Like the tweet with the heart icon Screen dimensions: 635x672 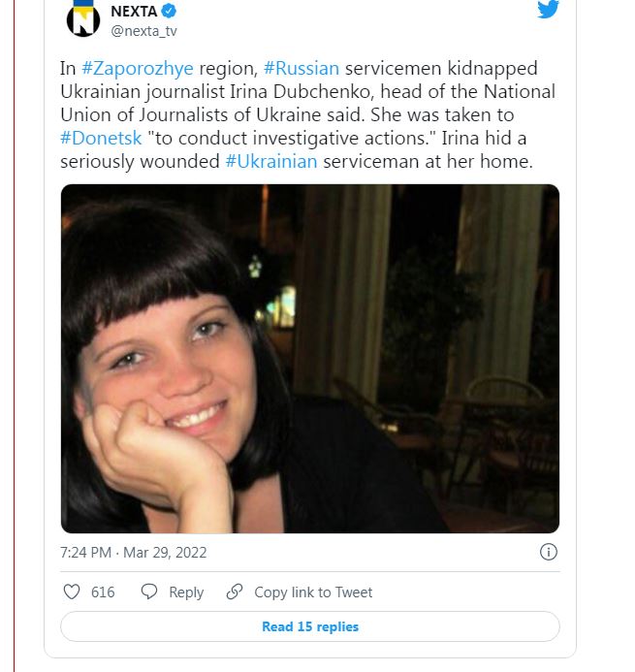click(x=72, y=592)
